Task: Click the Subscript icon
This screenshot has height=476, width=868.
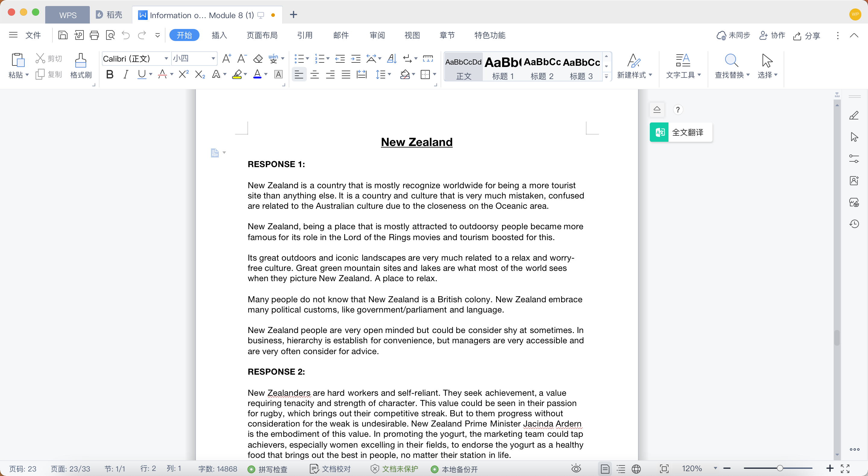Action: point(200,74)
